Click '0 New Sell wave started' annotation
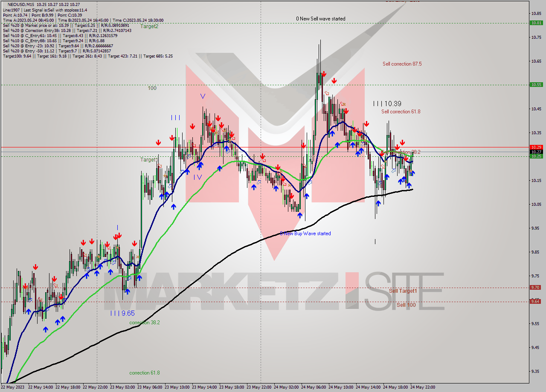Screen dimensions: 546x392 [321, 19]
